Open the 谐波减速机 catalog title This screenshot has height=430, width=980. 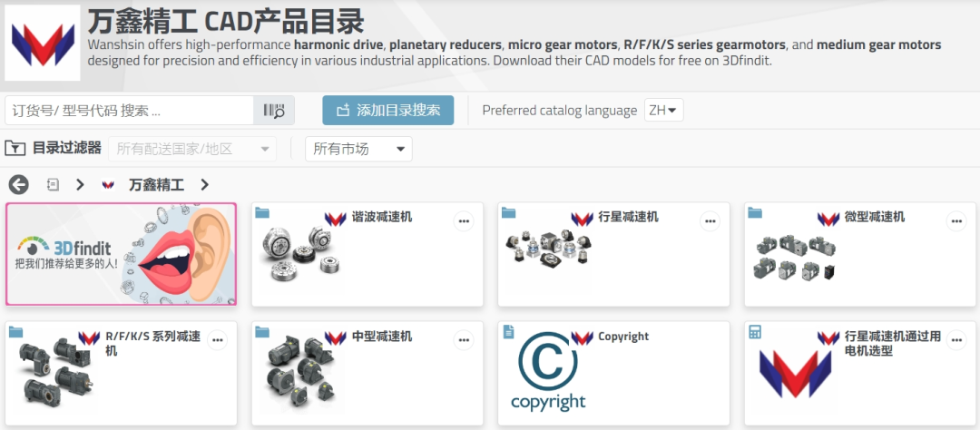click(x=382, y=217)
